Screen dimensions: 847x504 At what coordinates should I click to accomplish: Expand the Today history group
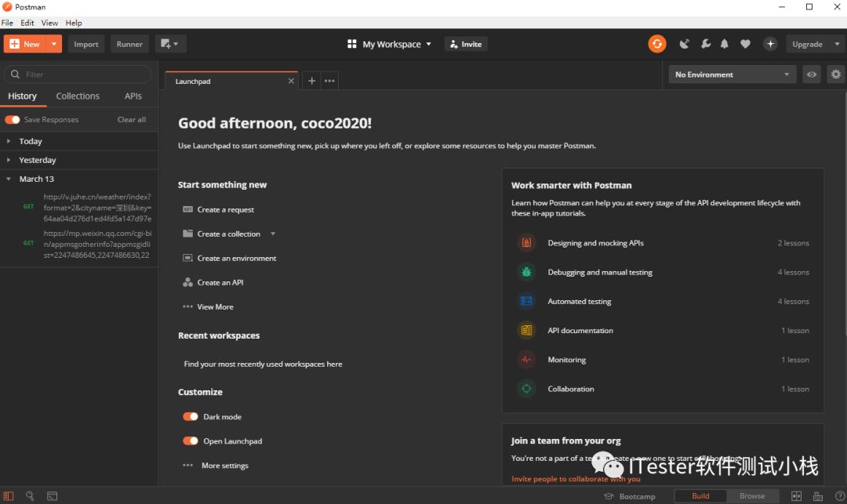tap(79, 141)
